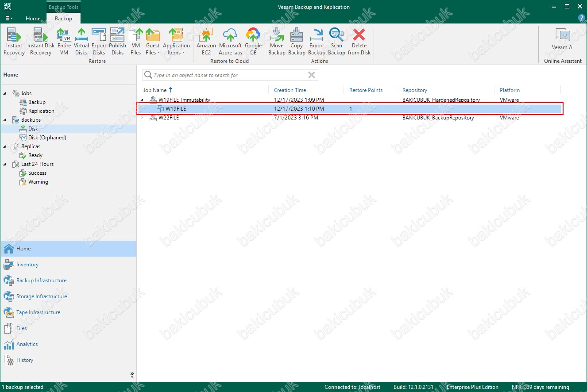This screenshot has width=587, height=392.
Task: Sort by the Restore Points column
Action: [x=366, y=90]
